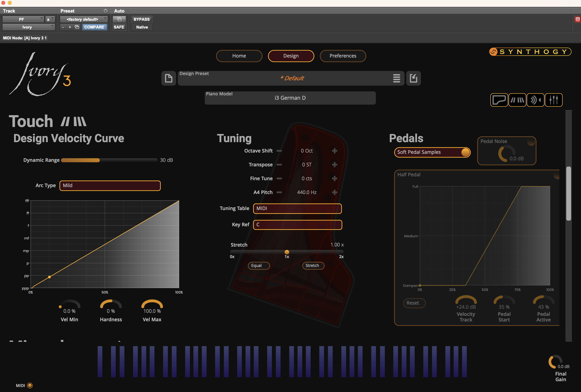Image resolution: width=581 pixels, height=392 pixels.
Task: Toggle Soft Pedal Samples switch
Action: 433,152
